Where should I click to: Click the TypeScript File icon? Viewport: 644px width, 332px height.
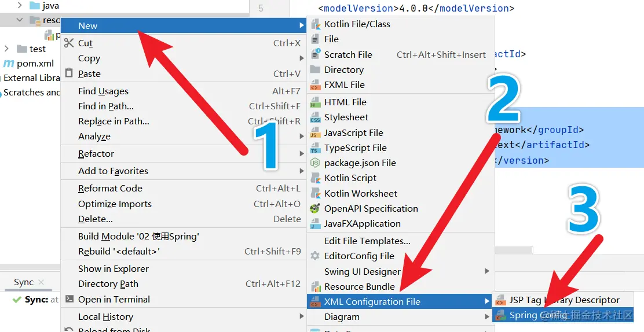click(x=316, y=147)
